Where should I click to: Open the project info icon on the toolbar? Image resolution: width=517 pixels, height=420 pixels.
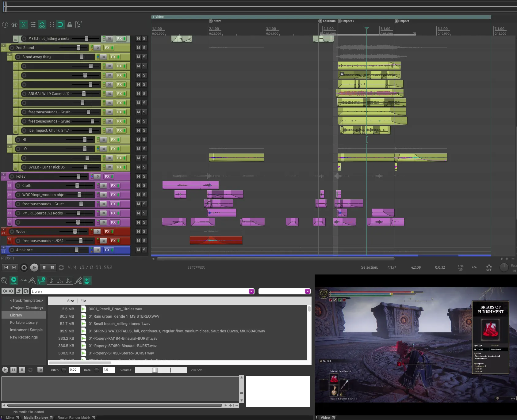tap(5, 25)
